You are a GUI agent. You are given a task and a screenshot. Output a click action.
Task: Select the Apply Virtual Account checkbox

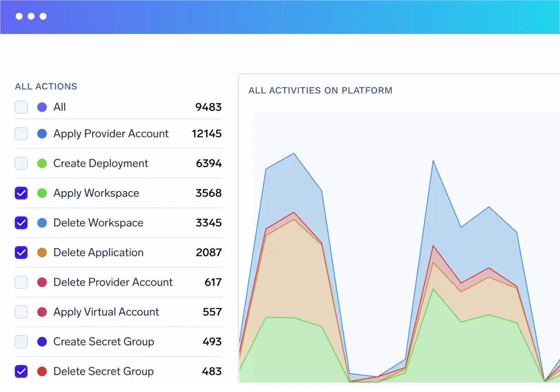[x=21, y=312]
